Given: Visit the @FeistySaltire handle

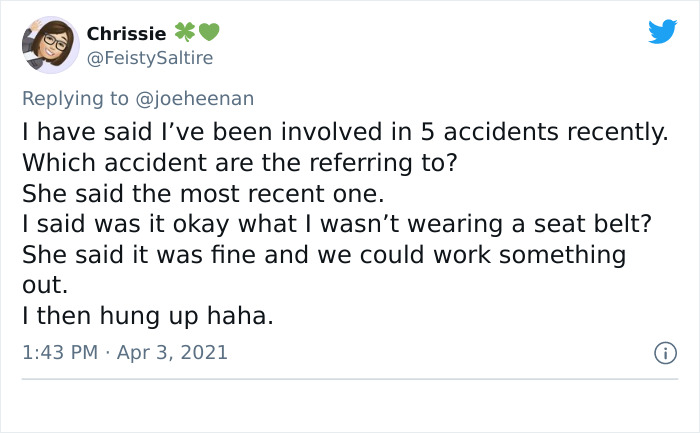Looking at the screenshot, I should 150,58.
